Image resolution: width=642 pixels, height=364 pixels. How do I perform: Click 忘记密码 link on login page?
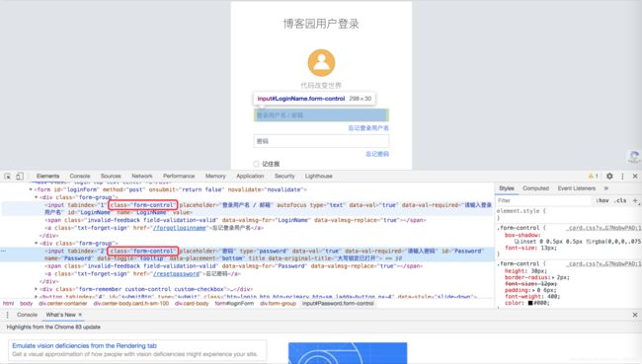point(377,154)
